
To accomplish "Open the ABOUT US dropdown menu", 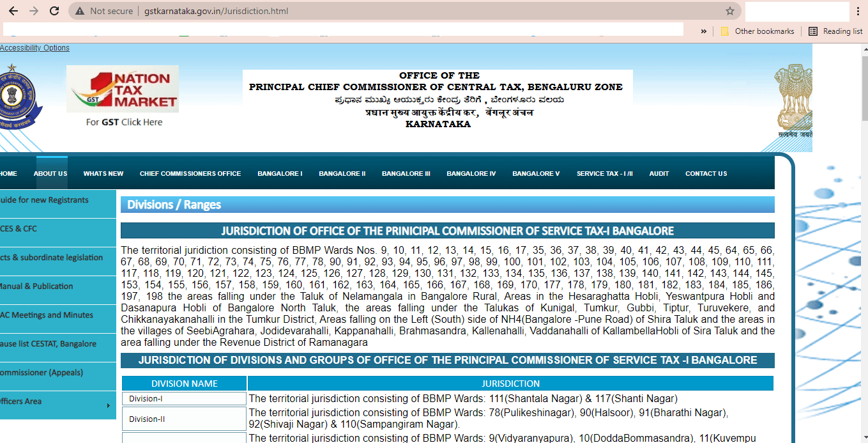I will coord(51,173).
